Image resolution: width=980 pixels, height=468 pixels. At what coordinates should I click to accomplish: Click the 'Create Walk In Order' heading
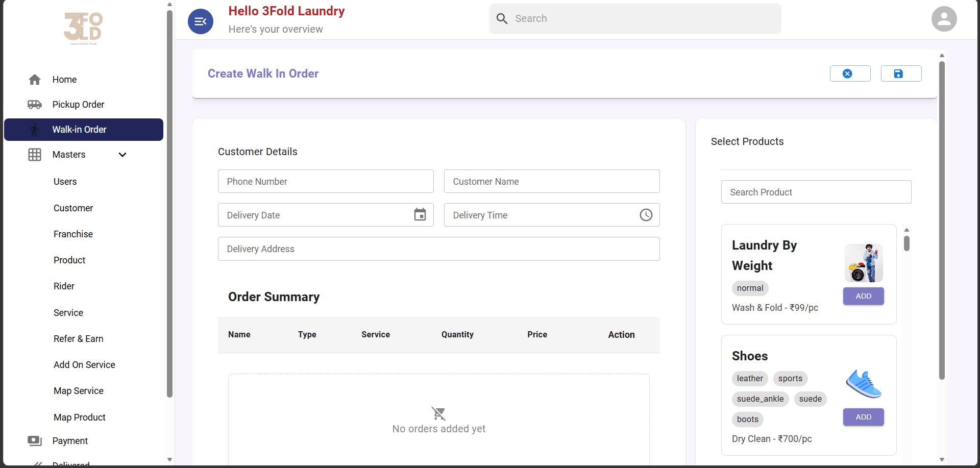point(263,73)
